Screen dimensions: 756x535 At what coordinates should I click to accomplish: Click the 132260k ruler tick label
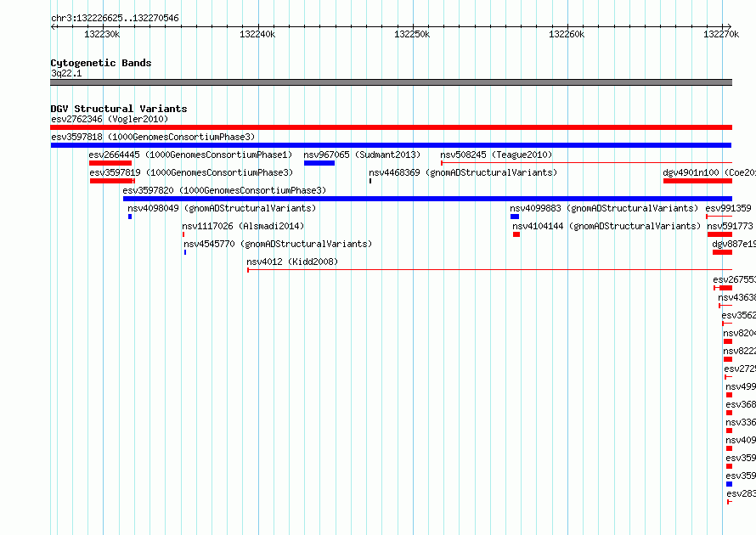(x=567, y=34)
